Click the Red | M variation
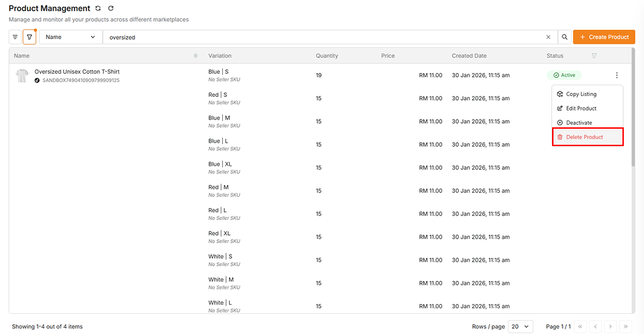 click(219, 187)
